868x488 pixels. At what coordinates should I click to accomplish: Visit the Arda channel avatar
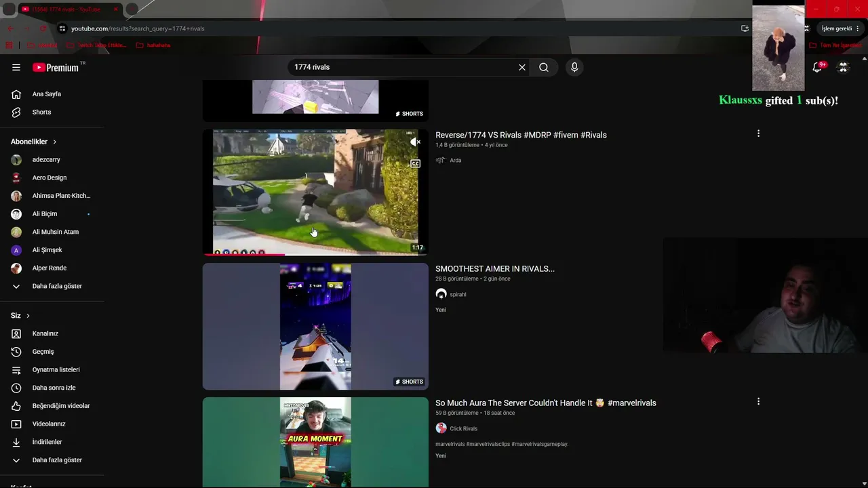(x=441, y=161)
